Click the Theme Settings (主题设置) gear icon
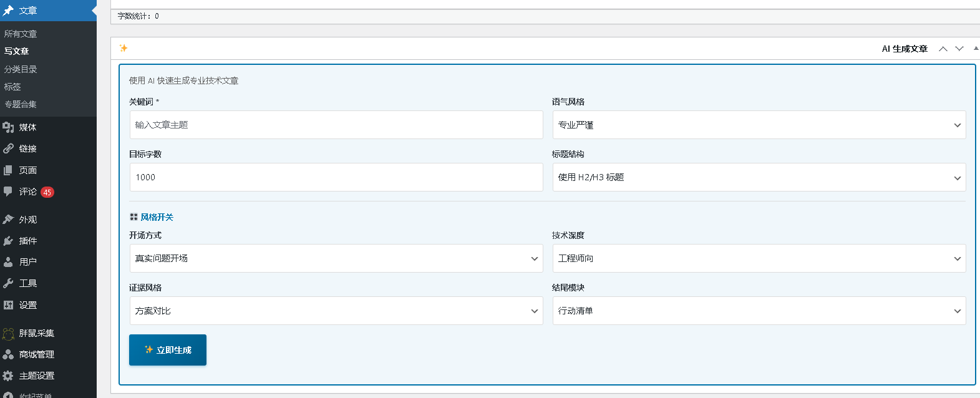 pyautogui.click(x=8, y=376)
